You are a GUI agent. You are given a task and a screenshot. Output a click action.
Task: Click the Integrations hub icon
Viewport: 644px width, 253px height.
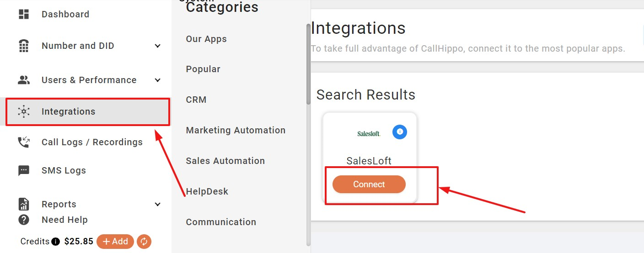coord(24,111)
